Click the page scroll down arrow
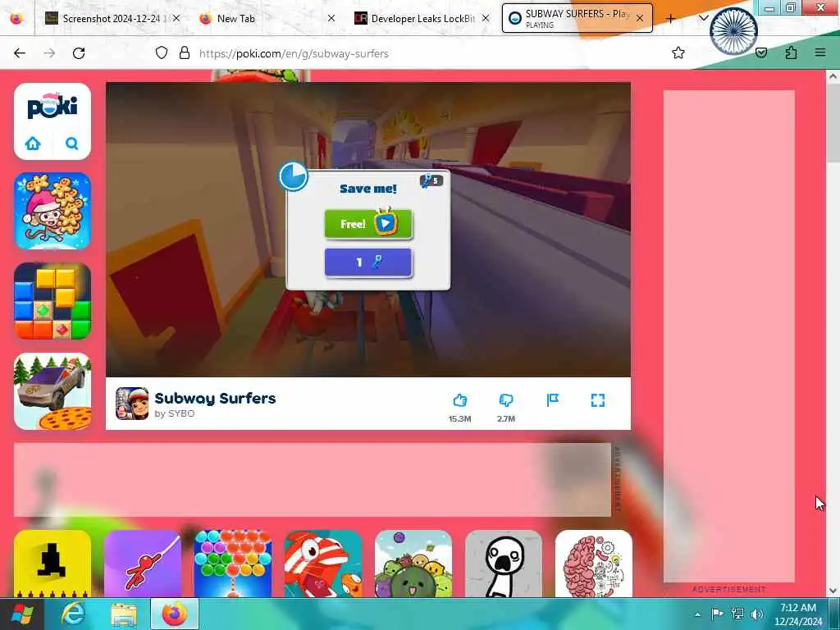Viewport: 840px width, 630px height. click(833, 591)
